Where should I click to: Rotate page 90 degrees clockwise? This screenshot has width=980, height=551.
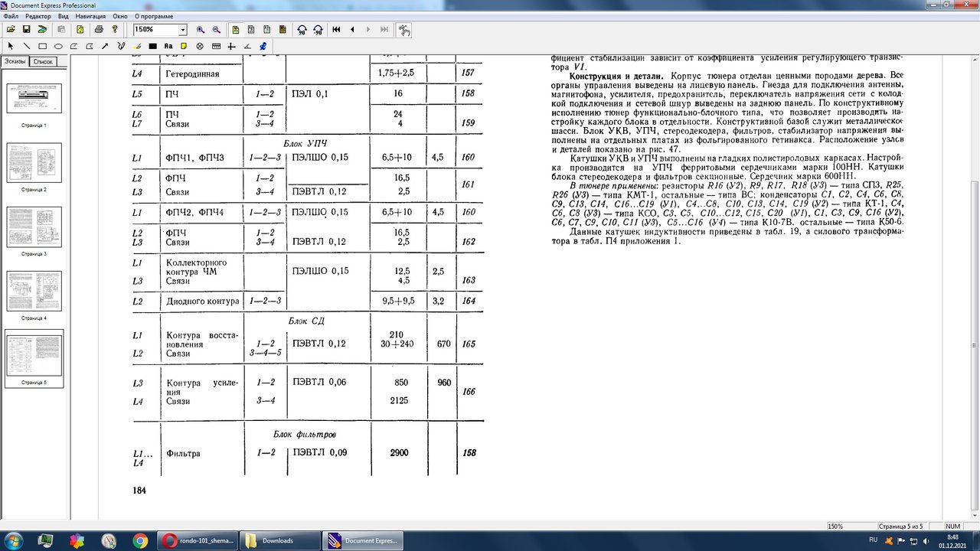pyautogui.click(x=302, y=30)
